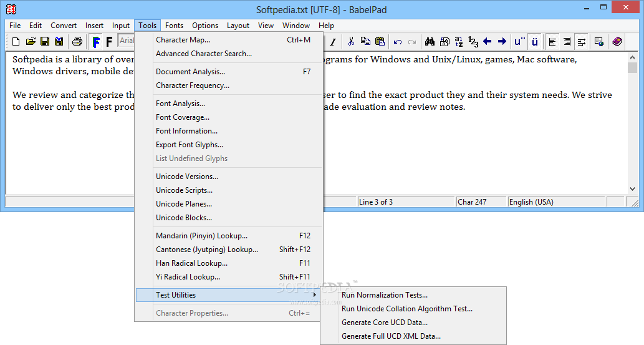Select Document Analysis... entry
The image size is (644, 345).
[229, 72]
